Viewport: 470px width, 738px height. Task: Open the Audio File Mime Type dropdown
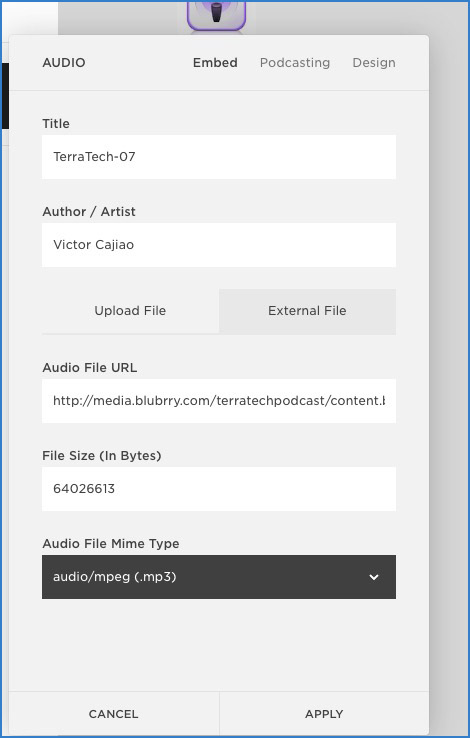point(219,577)
